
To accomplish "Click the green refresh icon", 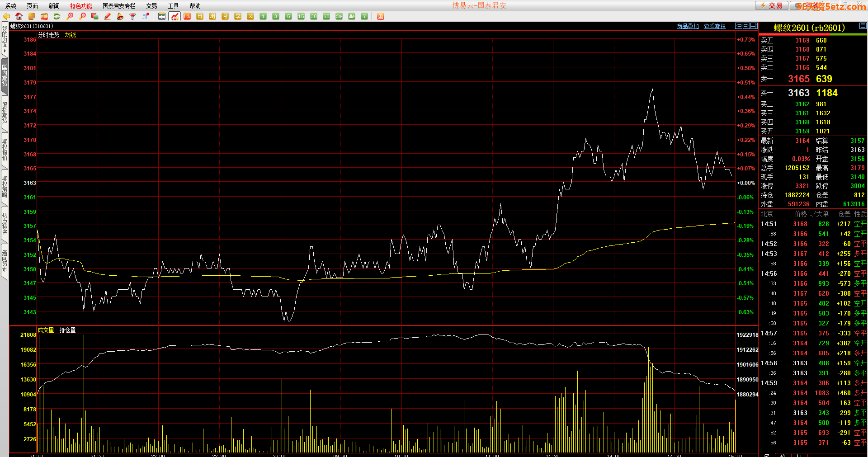I will click(57, 16).
